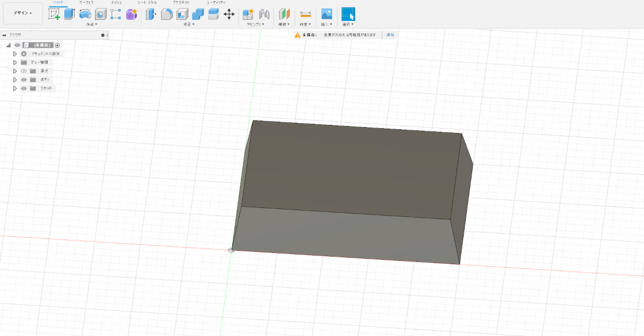The height and width of the screenshot is (336, 644).
Task: Select the Rectangular Pattern tool
Action: tap(115, 14)
